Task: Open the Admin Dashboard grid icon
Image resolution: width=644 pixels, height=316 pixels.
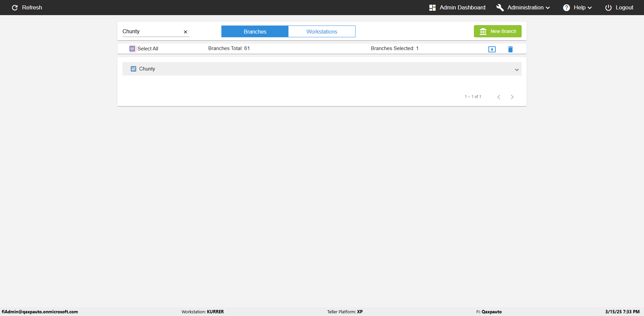Action: coord(432,8)
